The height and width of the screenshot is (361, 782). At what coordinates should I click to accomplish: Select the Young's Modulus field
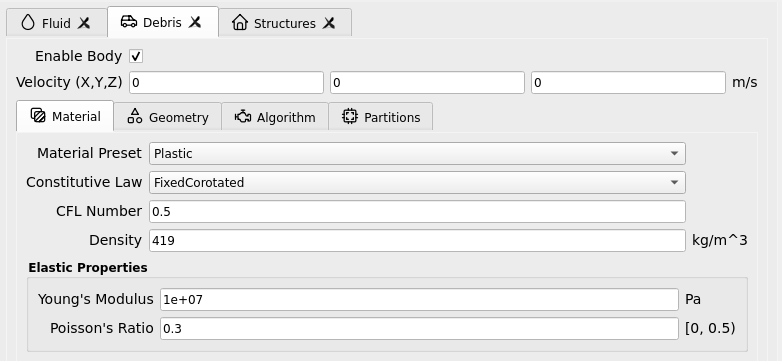[x=419, y=299]
